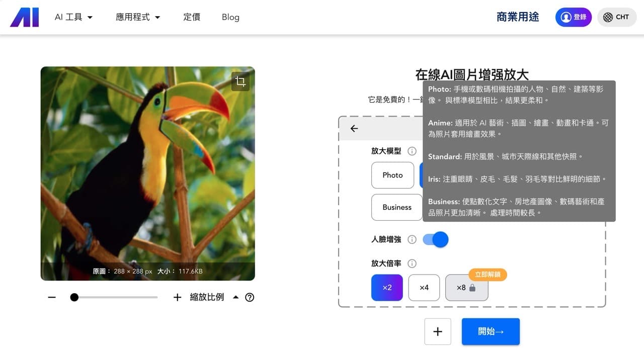Screen dimensions: 644x359
Task: Open the info tooltip next to 放大模型
Action: [x=412, y=151]
